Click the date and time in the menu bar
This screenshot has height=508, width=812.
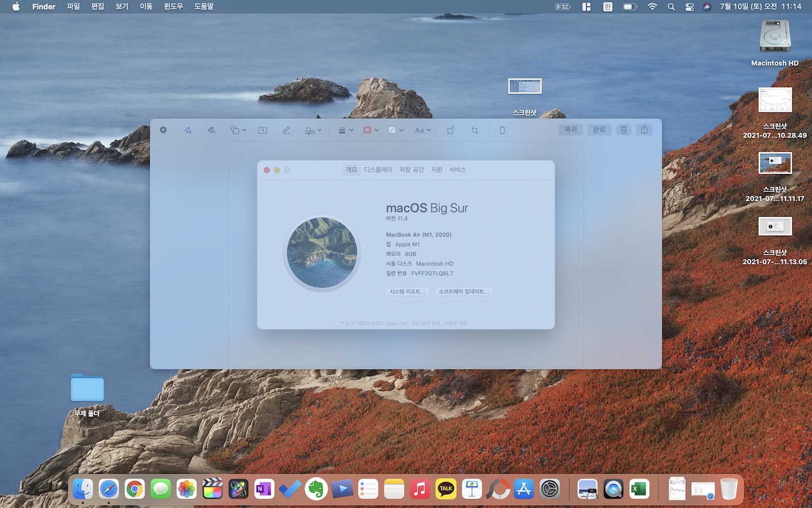(761, 6)
